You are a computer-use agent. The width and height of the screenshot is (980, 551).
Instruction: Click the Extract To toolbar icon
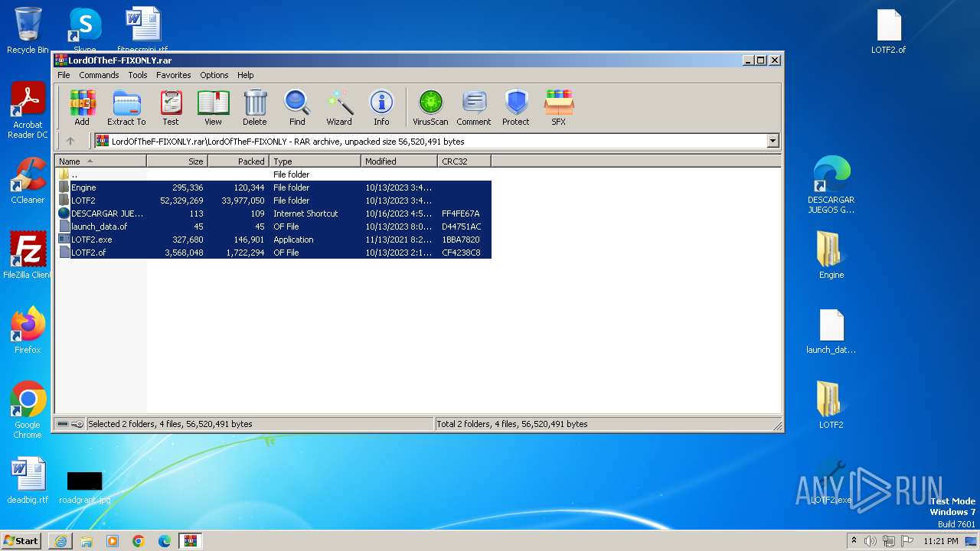(126, 107)
